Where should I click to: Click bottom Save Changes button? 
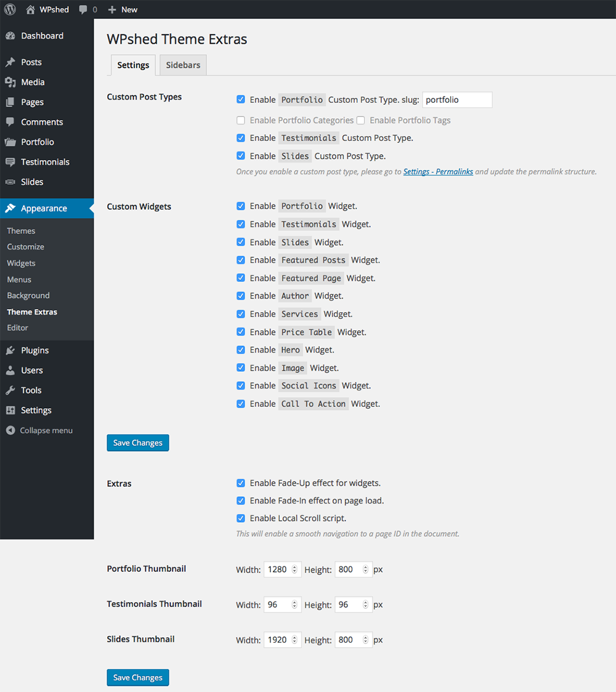138,677
